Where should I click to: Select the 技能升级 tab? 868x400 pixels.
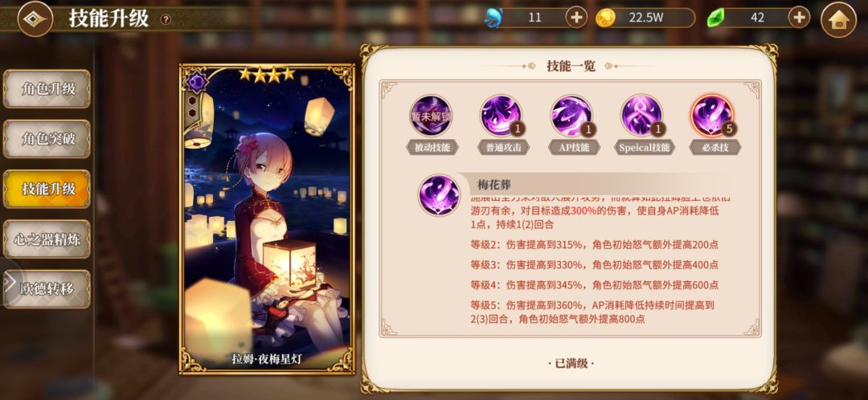tap(47, 190)
